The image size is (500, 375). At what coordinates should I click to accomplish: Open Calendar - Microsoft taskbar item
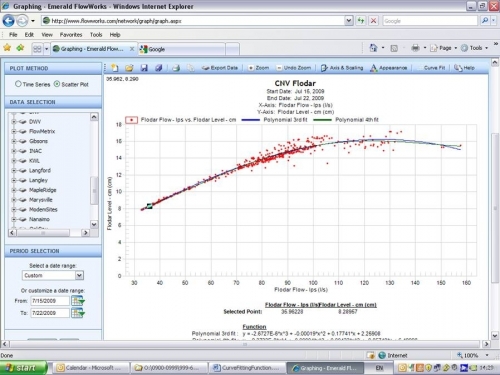(x=92, y=368)
